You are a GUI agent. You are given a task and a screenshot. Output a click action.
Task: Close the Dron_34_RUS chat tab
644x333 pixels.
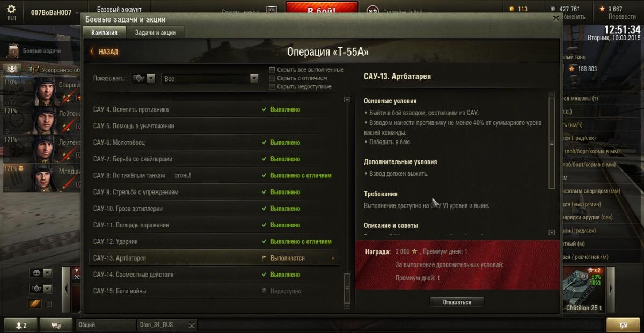point(192,324)
